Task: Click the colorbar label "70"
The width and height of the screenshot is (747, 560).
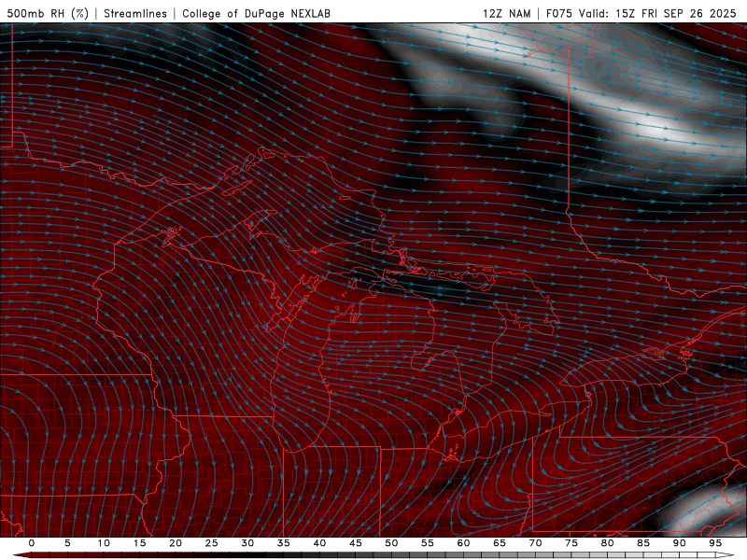Action: [535, 543]
